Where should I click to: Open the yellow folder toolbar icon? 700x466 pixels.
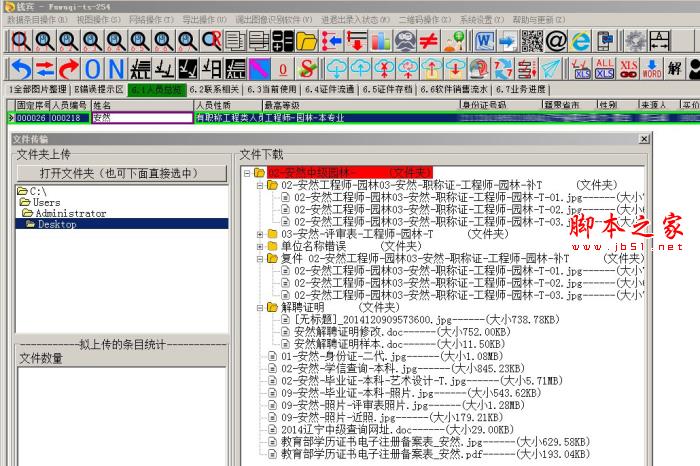(307, 41)
